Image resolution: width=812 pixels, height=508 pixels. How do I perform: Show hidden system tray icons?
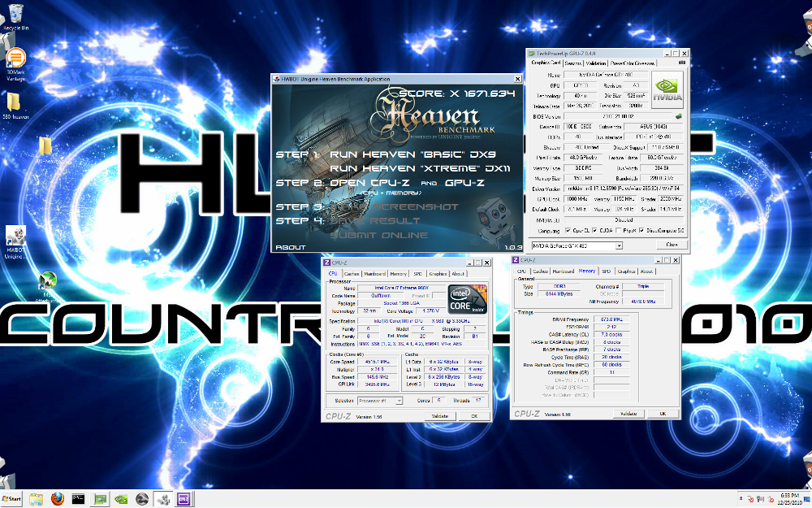pos(741,499)
